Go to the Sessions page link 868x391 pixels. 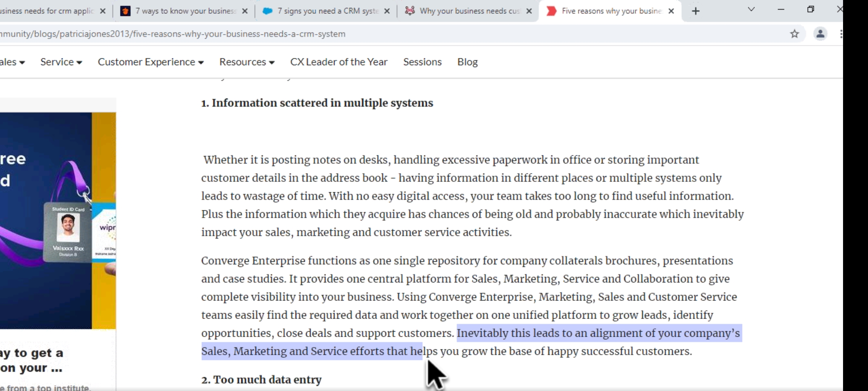(422, 62)
